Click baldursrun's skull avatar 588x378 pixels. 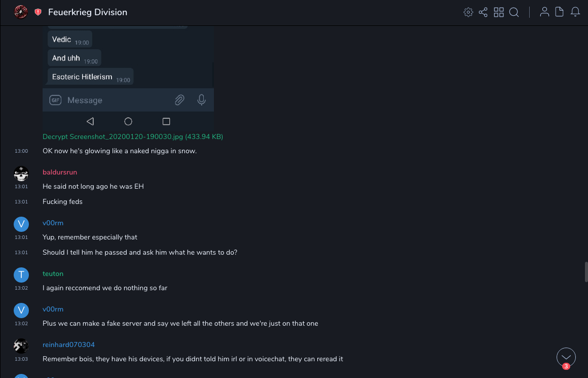(x=21, y=174)
